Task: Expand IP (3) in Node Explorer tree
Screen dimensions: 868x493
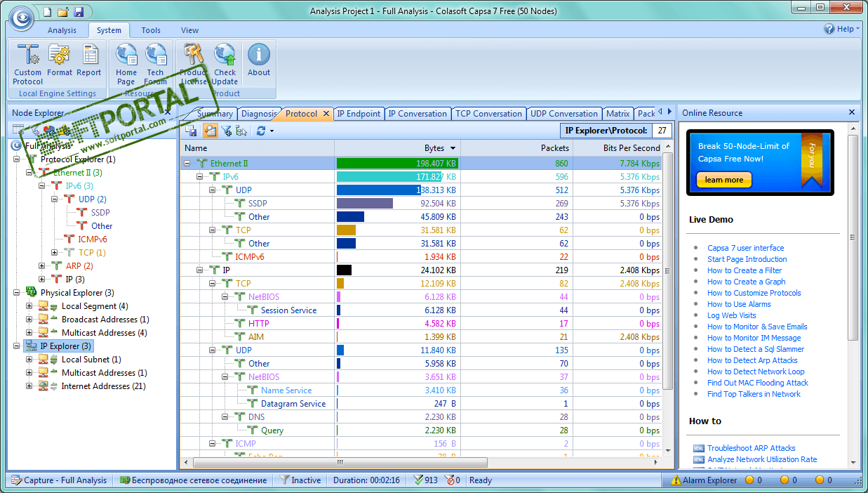Action: point(42,280)
